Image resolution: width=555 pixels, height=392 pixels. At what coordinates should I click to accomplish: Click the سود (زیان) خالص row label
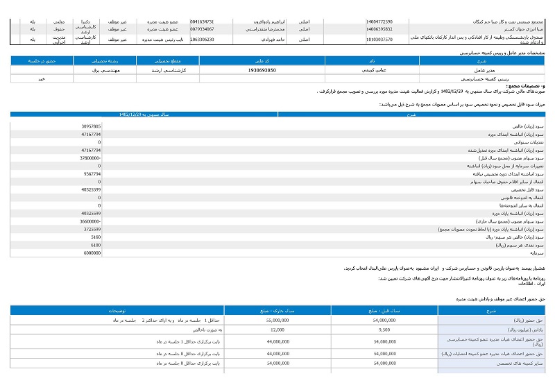(x=528, y=126)
